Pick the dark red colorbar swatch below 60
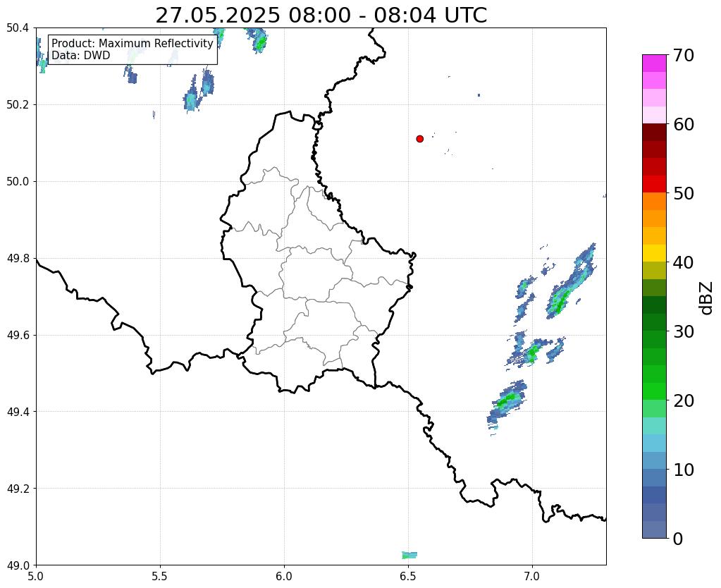 [654, 133]
